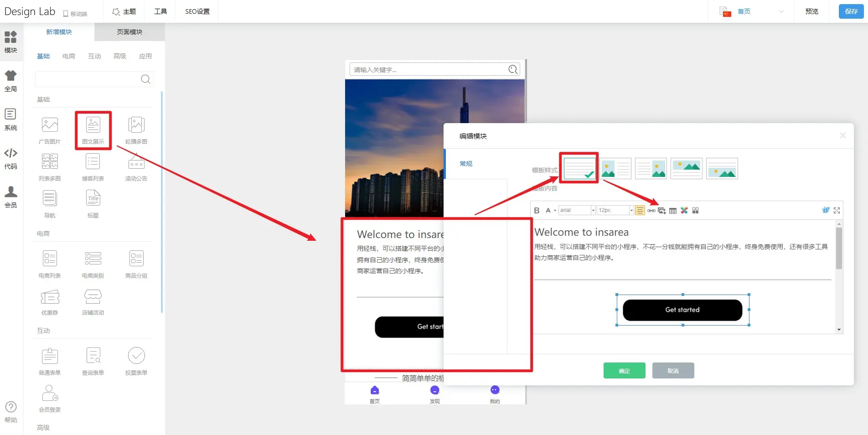This screenshot has height=435, width=868.
Task: Toggle bold formatting in the editor
Action: (x=537, y=210)
